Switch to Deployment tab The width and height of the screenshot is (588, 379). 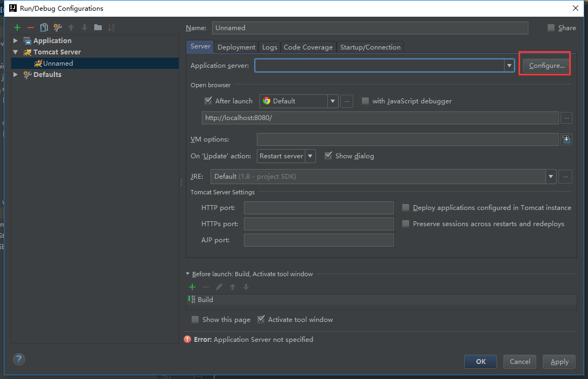point(236,47)
